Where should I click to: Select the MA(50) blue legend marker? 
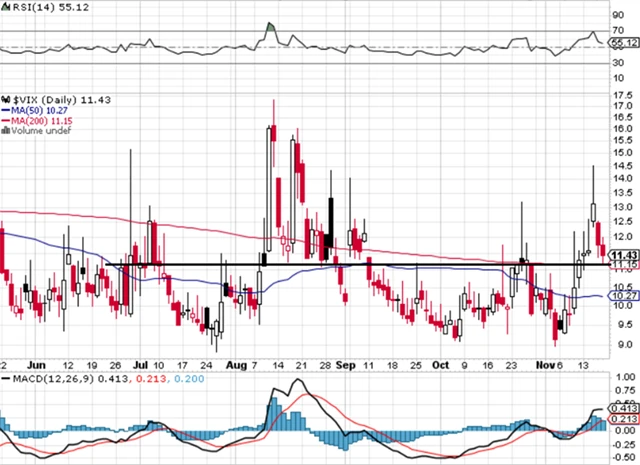tap(5, 111)
